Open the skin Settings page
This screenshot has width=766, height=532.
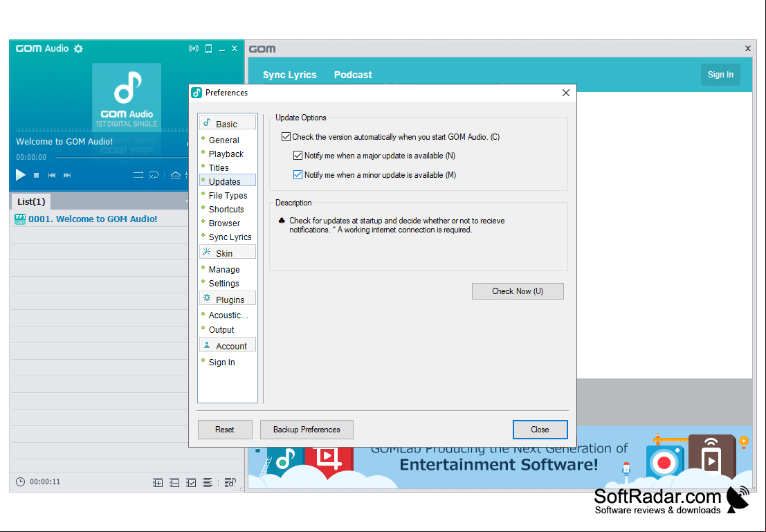click(x=224, y=284)
